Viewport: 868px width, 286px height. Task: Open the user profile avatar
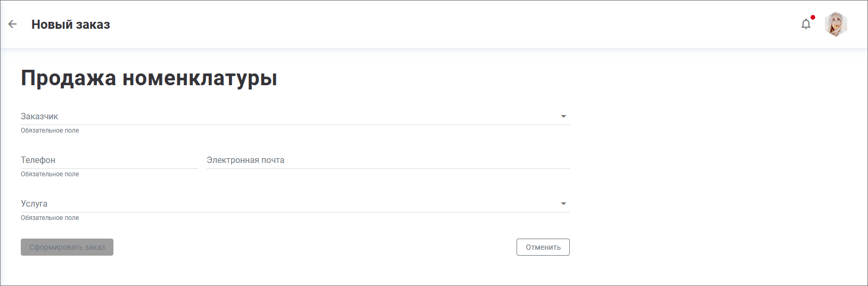pyautogui.click(x=836, y=24)
